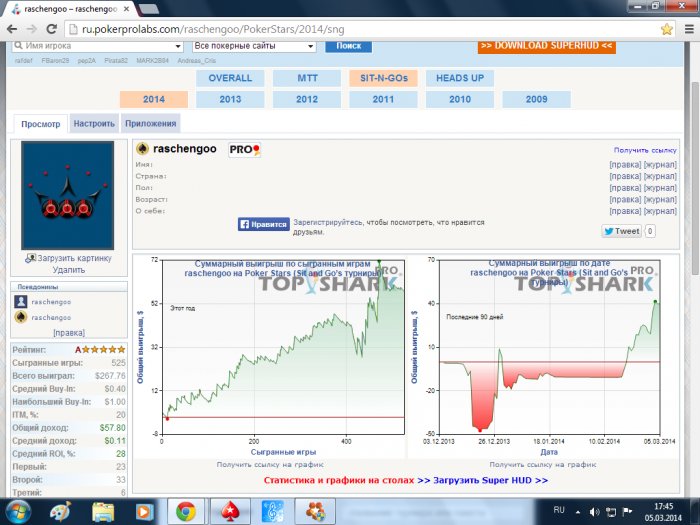Switch to the Настроить tab
700x525 pixels.
click(x=94, y=124)
